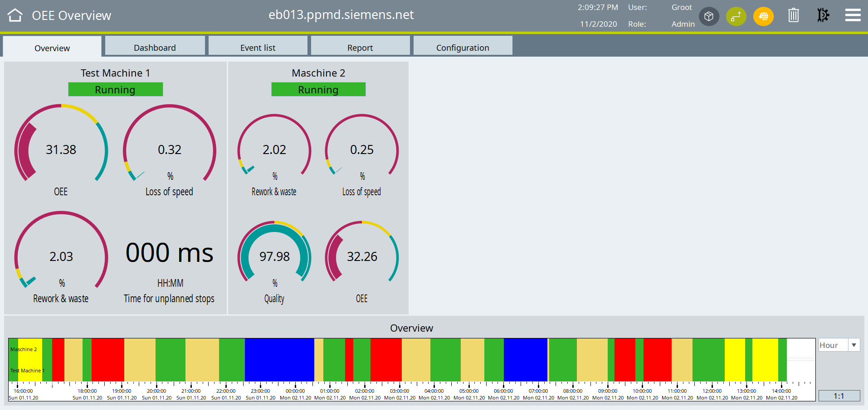Click the 1:1 zoom reset button
868x410 pixels.
[x=839, y=396]
